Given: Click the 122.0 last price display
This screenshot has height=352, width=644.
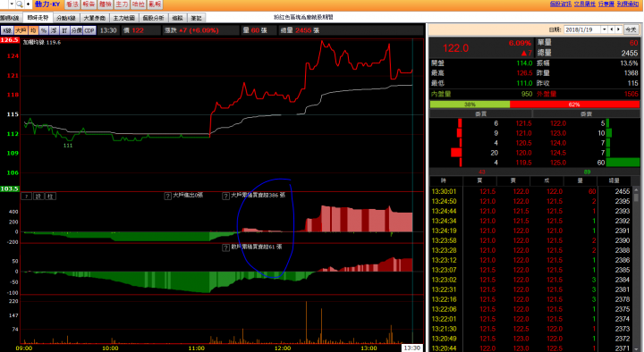Looking at the screenshot, I should click(x=455, y=48).
